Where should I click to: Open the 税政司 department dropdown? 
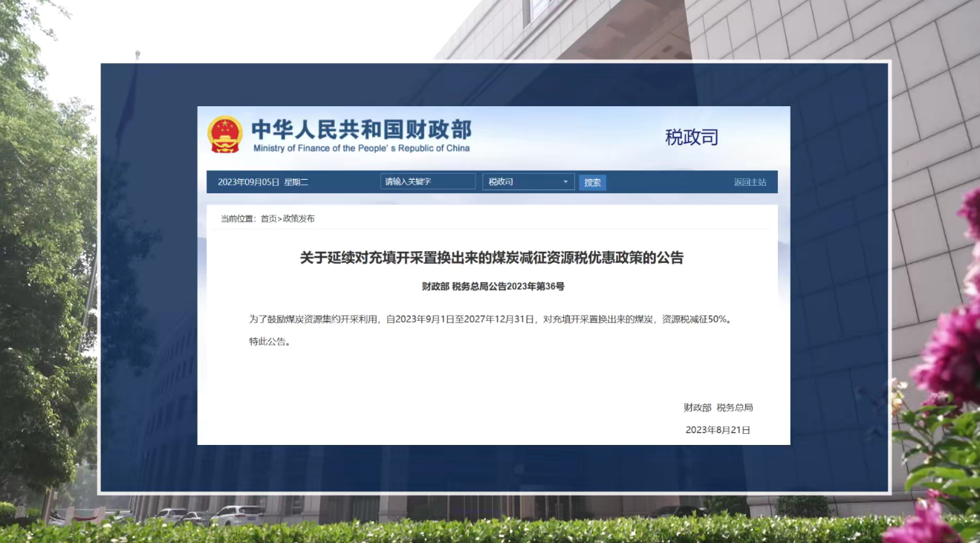click(x=528, y=182)
